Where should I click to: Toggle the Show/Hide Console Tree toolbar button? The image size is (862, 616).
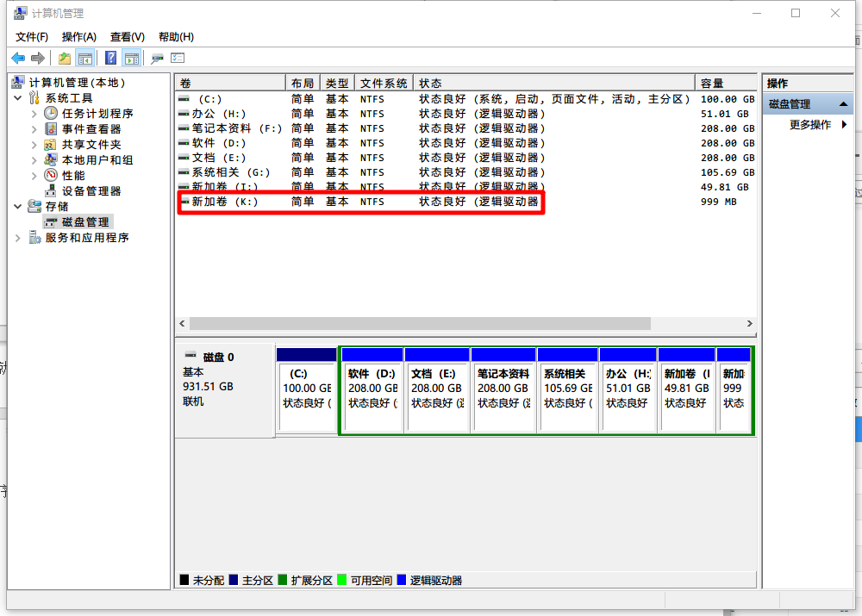[85, 59]
